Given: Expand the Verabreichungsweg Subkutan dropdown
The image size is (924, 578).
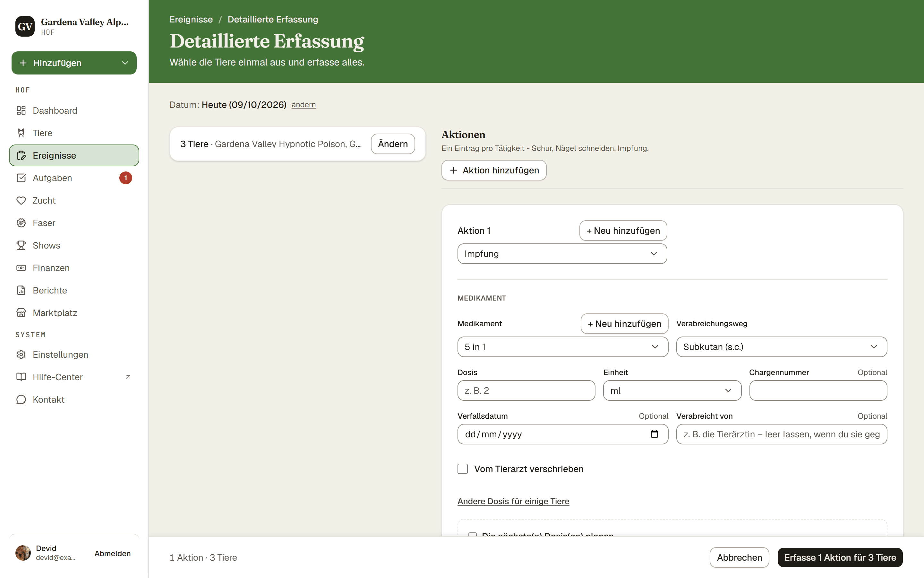Looking at the screenshot, I should coord(782,347).
